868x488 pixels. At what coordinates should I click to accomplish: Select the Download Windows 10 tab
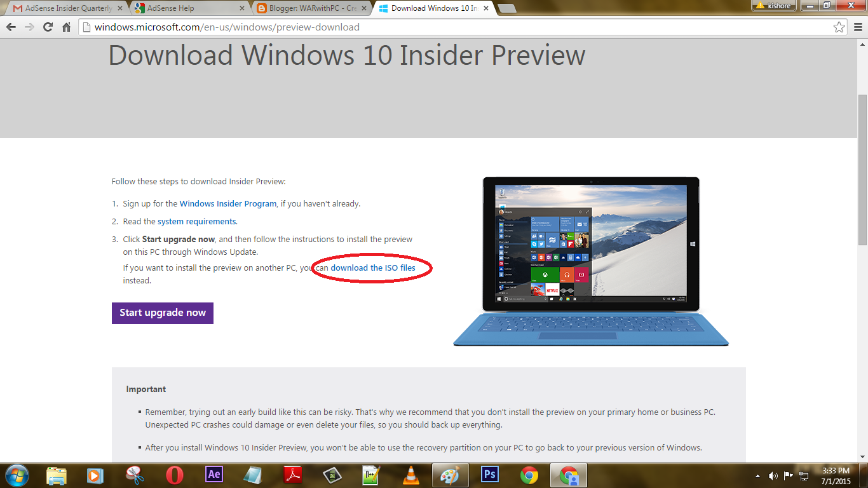[434, 8]
